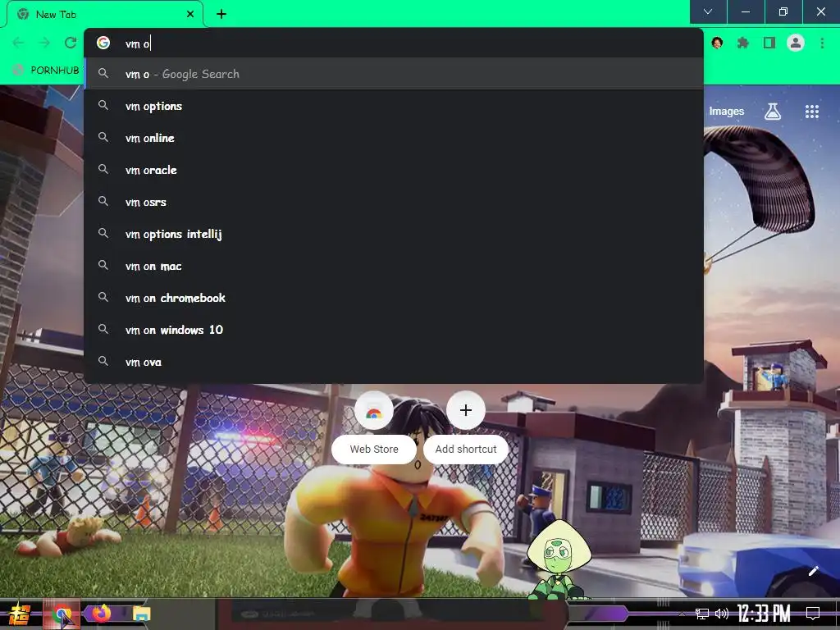
Task: Open the profile avatar menu
Action: [796, 43]
